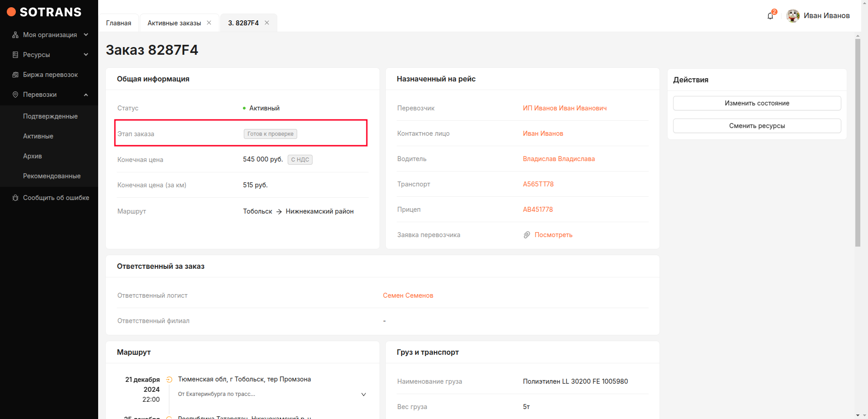Expand the Ресурсы menu chevron
The height and width of the screenshot is (419, 868).
coord(86,55)
